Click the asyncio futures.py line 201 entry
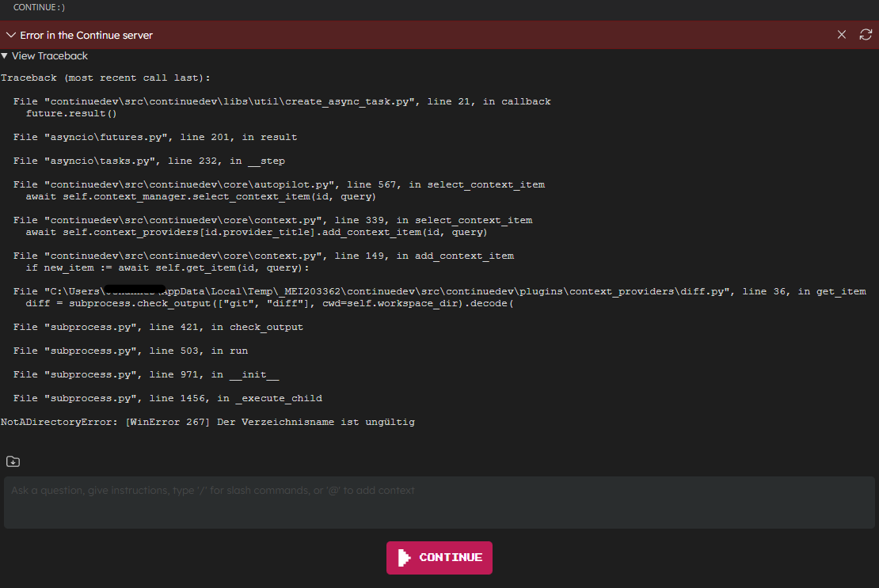879x588 pixels. click(x=150, y=137)
